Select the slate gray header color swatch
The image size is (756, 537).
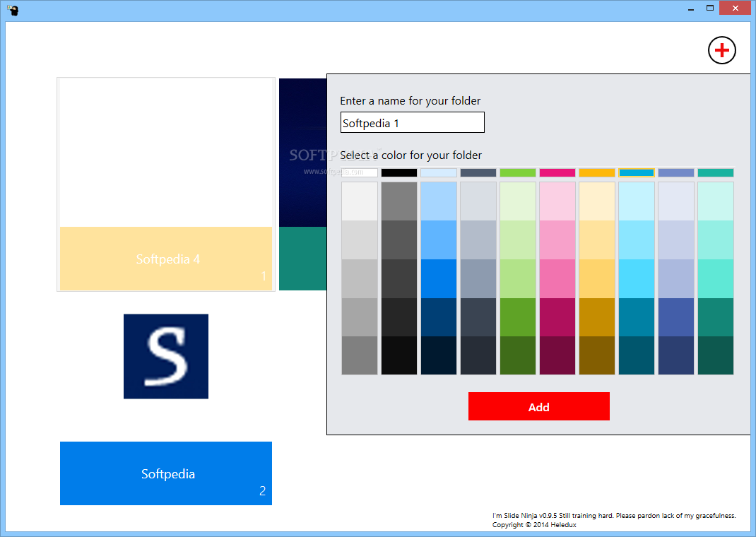pos(478,172)
